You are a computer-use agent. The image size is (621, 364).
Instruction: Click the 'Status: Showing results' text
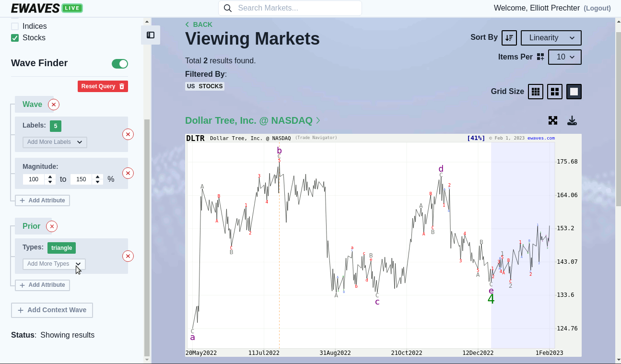pyautogui.click(x=53, y=335)
